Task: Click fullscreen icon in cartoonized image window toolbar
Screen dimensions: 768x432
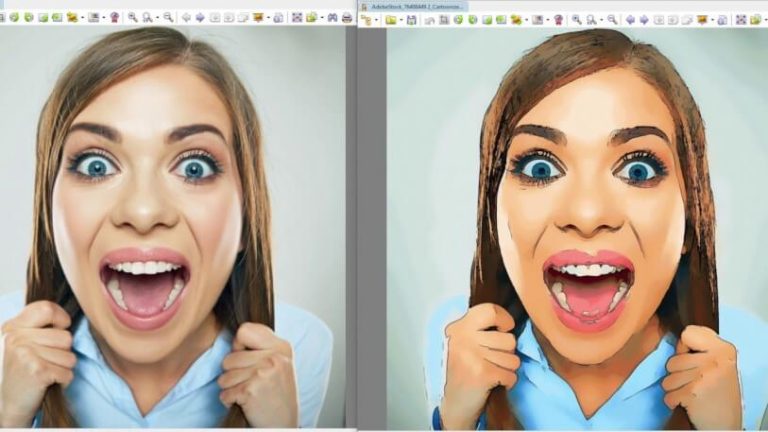Action: coord(741,20)
